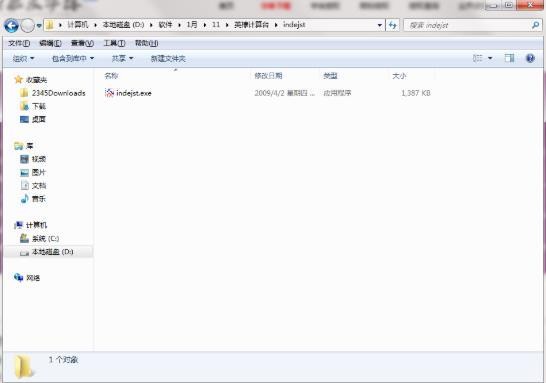This screenshot has width=546, height=383.
Task: Click the 2009/4/2 modified date cell
Action: click(x=284, y=93)
